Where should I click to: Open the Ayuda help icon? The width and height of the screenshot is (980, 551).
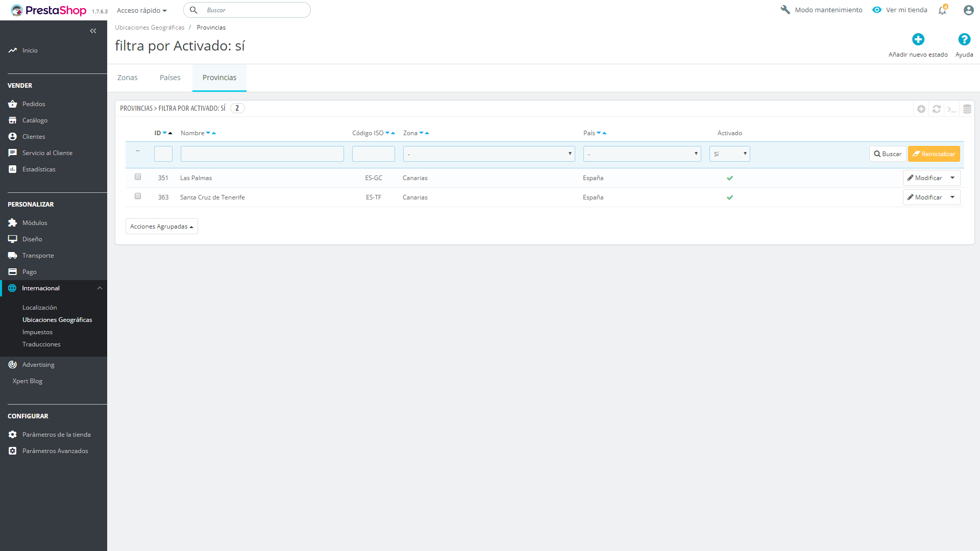964,39
